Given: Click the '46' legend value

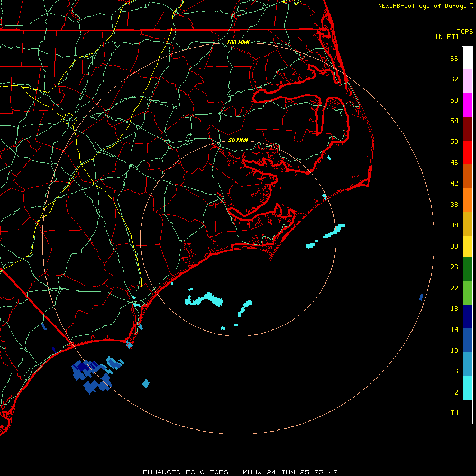Looking at the screenshot, I should (454, 163).
